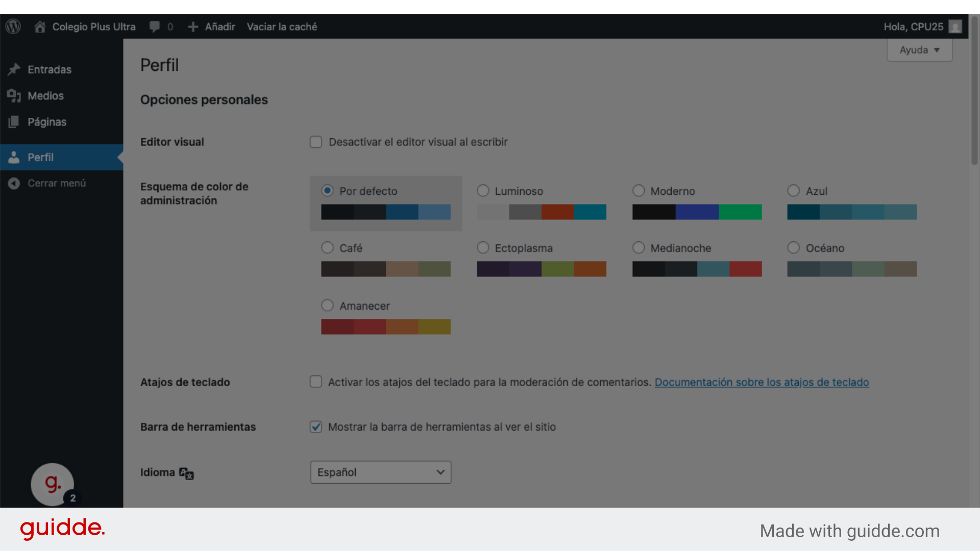The image size is (980, 551).
Task: Open the Hola, CPU25 account menu
Action: point(914,27)
